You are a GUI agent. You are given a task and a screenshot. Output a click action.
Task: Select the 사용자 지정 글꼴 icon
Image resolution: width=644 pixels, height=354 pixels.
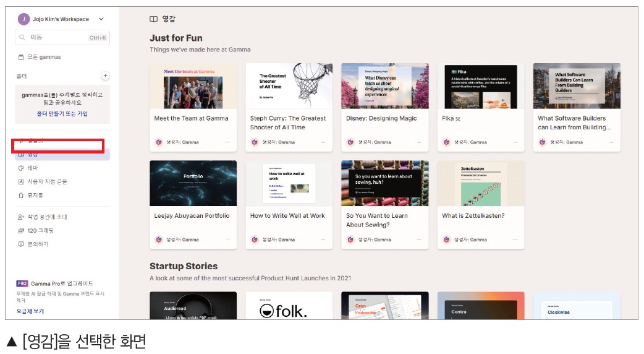coord(22,181)
